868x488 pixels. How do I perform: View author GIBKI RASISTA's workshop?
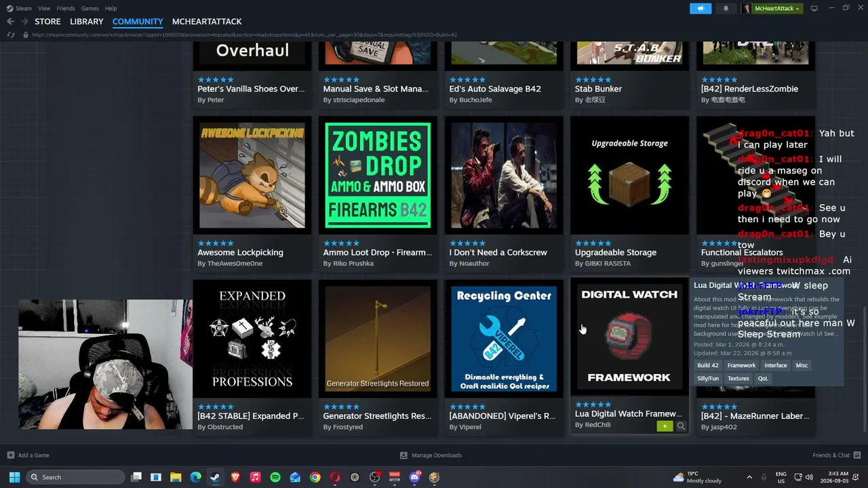[x=608, y=263]
